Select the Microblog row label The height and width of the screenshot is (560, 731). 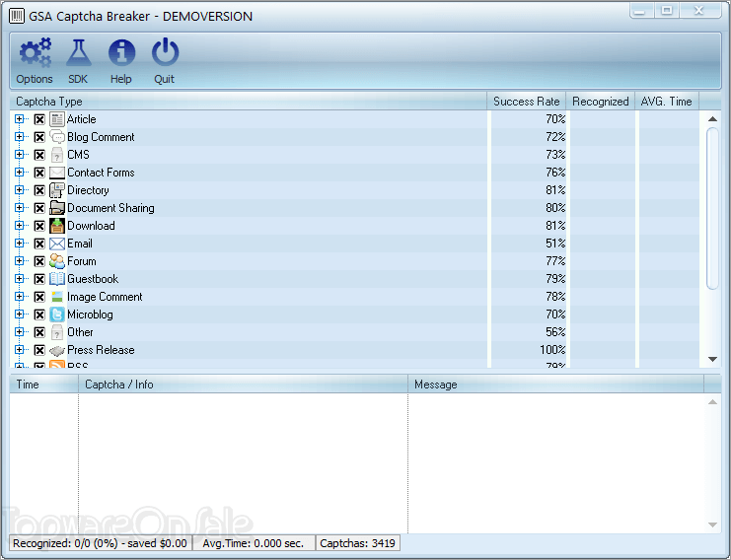pyautogui.click(x=90, y=315)
